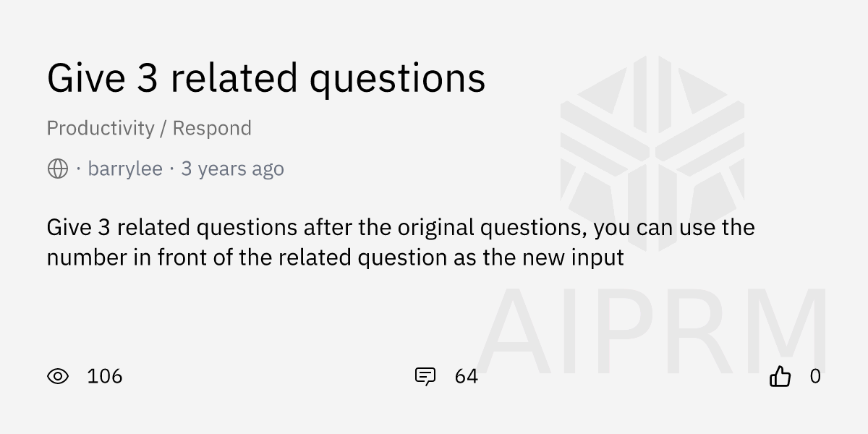This screenshot has width=868, height=434.
Task: Click the slash between Productivity and Respond
Action: (164, 128)
